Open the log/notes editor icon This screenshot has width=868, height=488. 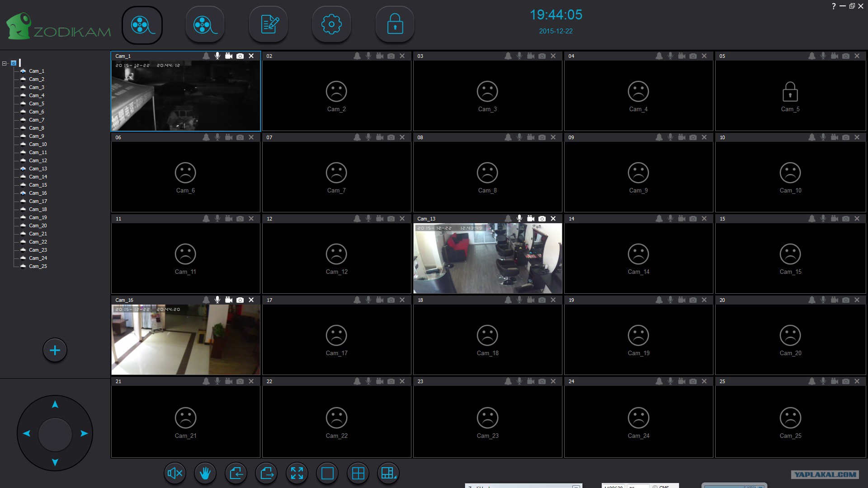click(x=269, y=25)
